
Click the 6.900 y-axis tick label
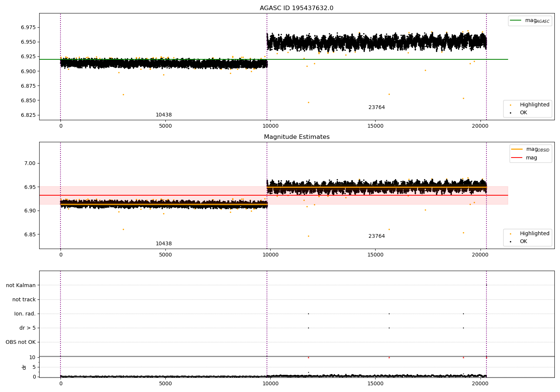[28, 71]
